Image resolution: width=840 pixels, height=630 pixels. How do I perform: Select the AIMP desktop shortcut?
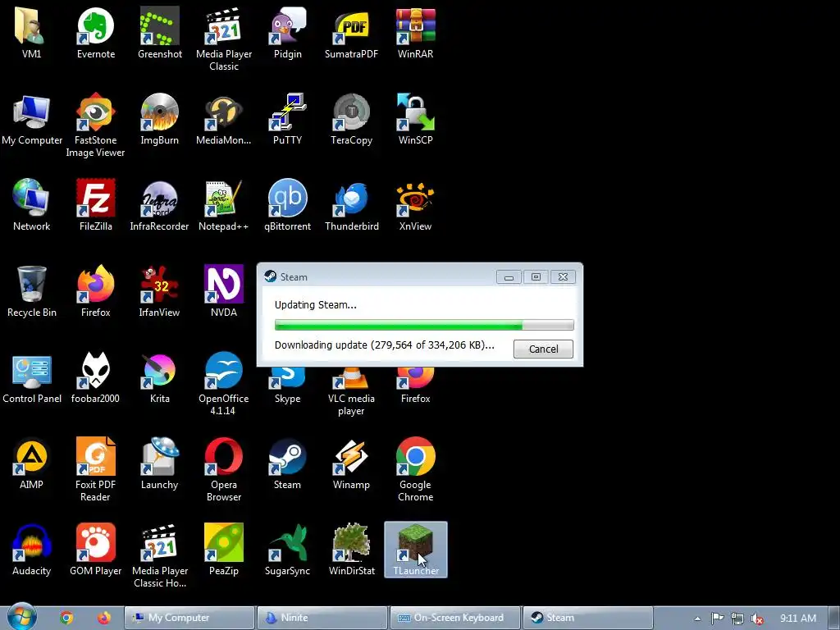32,464
